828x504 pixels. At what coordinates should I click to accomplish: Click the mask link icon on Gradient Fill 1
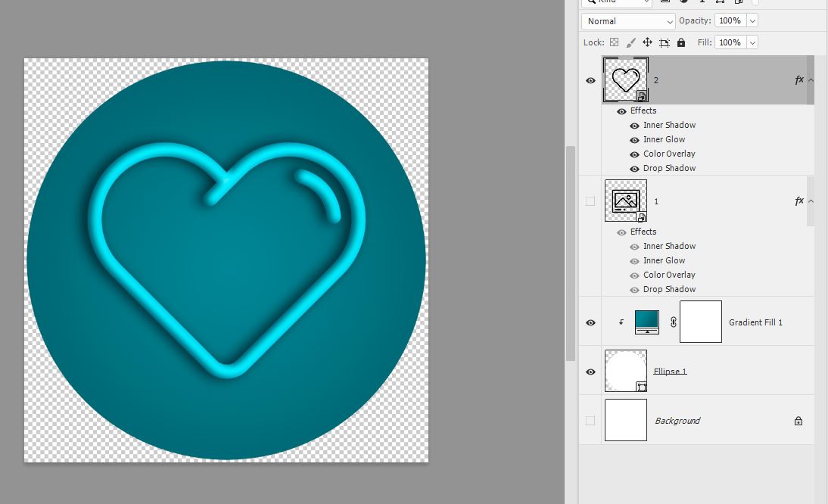pos(673,322)
